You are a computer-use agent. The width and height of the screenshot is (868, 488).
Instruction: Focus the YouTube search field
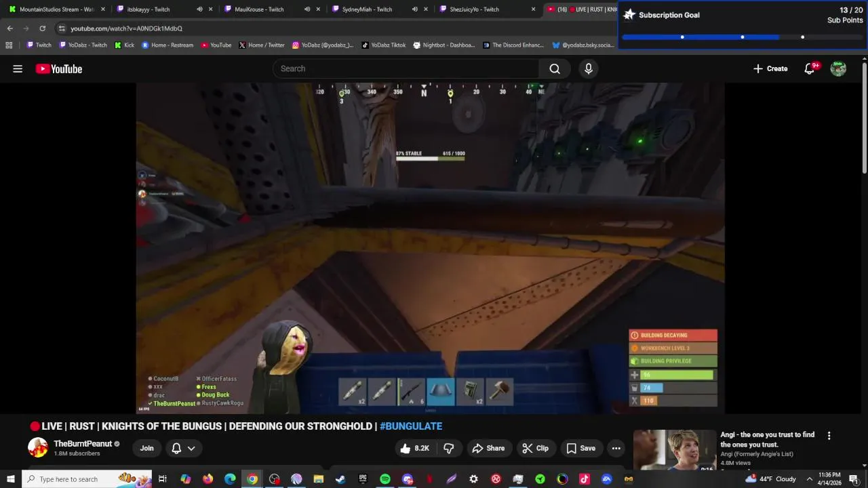[x=406, y=68]
